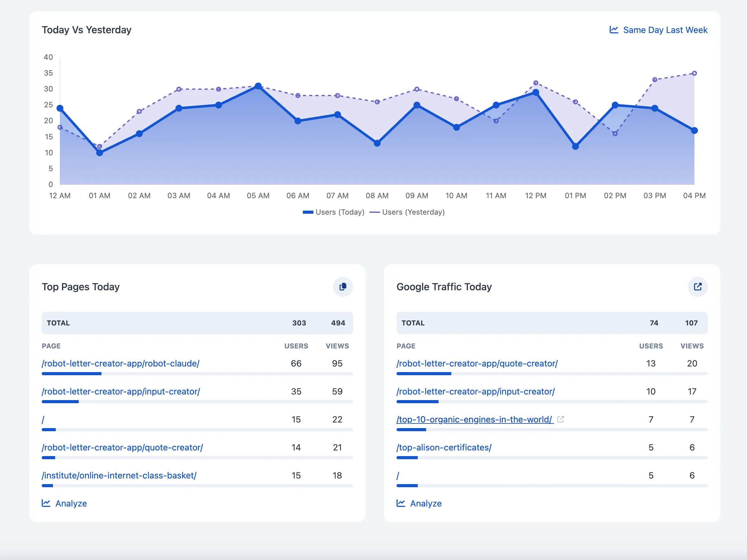Viewport: 747px width, 560px height.
Task: Toggle the Users (Today) legend entry
Action: [x=334, y=212]
